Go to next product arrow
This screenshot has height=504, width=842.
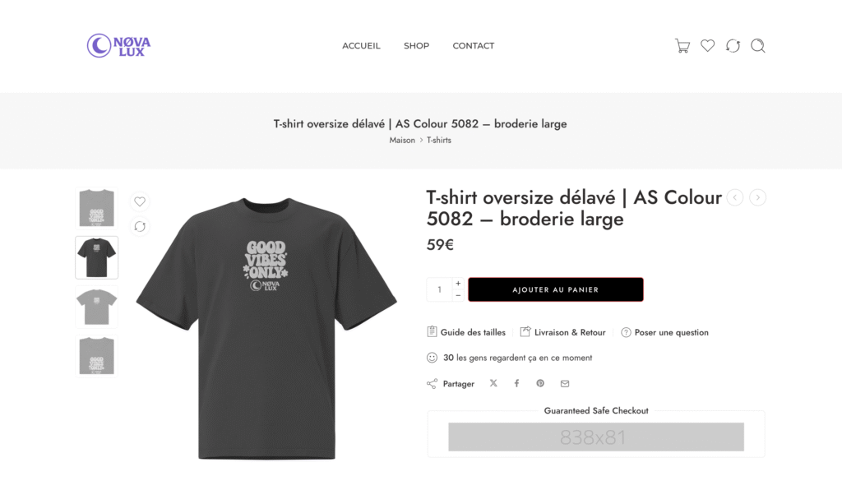(757, 197)
